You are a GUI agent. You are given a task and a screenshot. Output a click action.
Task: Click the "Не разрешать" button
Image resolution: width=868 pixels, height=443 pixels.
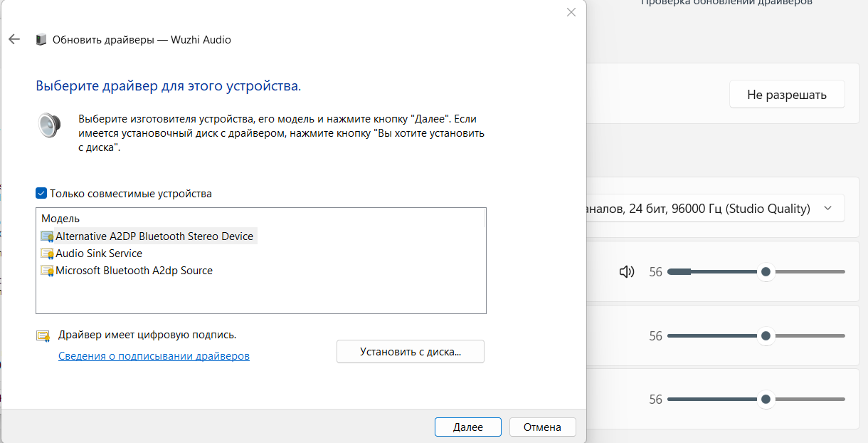(787, 95)
